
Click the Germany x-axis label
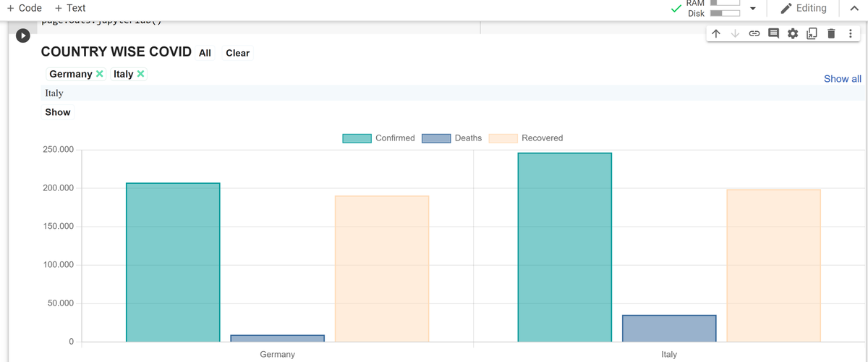[278, 355]
